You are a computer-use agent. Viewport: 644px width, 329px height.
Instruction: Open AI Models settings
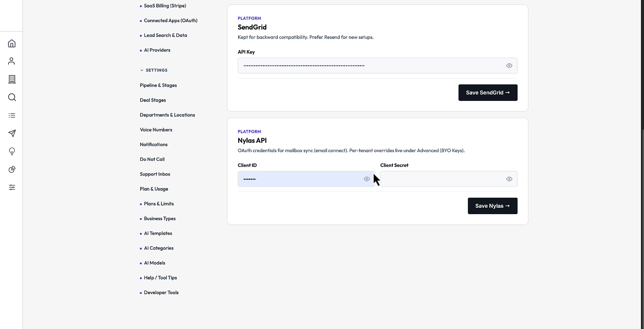pyautogui.click(x=155, y=263)
